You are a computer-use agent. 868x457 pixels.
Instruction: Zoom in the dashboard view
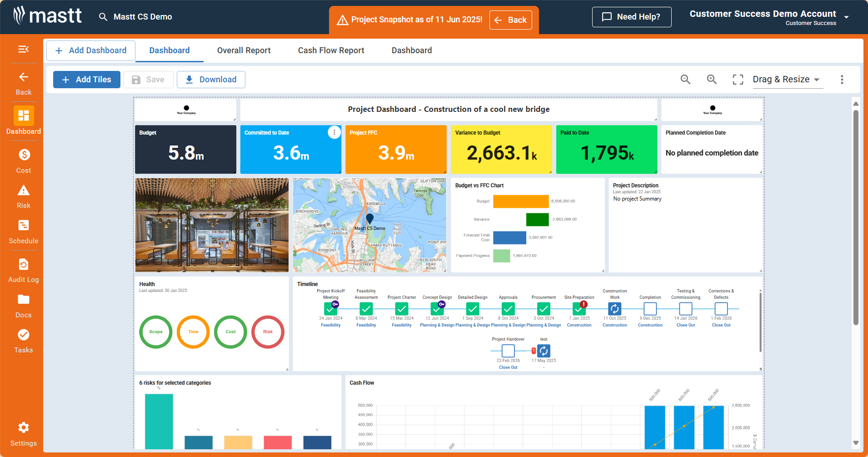(712, 80)
